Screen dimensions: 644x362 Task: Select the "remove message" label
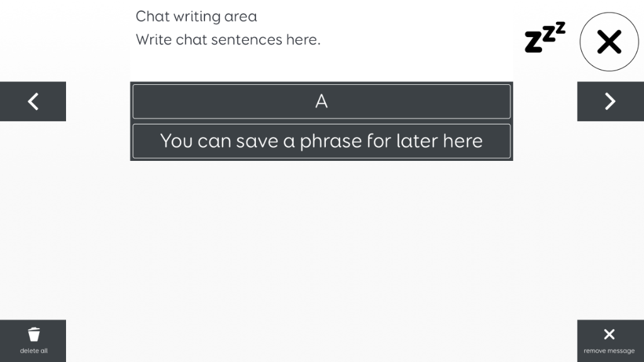609,351
